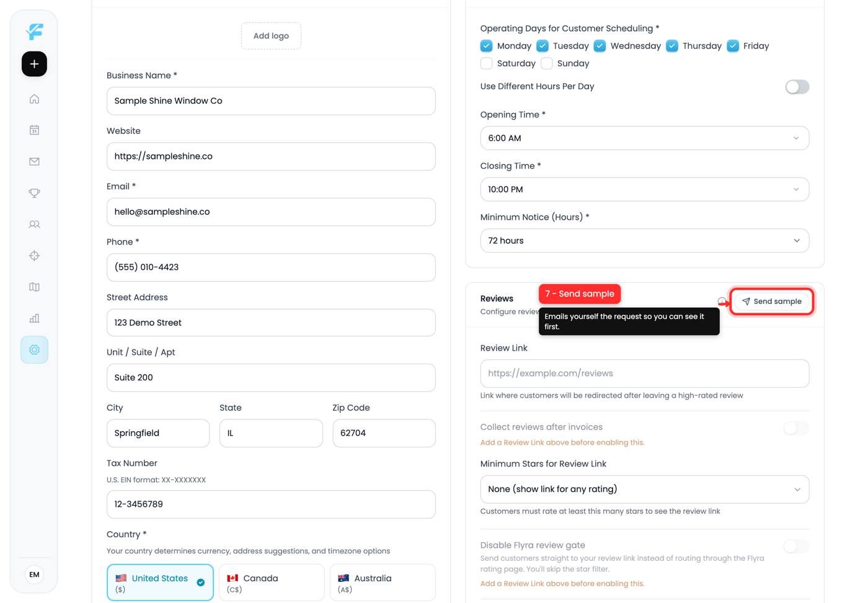Uncheck the Friday checkbox
The width and height of the screenshot is (868, 603).
[x=733, y=46]
